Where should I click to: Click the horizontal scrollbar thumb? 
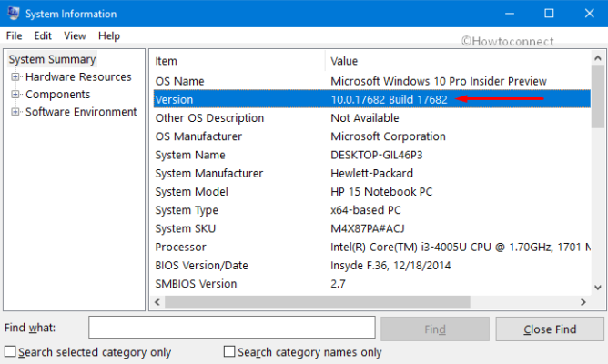click(318, 302)
